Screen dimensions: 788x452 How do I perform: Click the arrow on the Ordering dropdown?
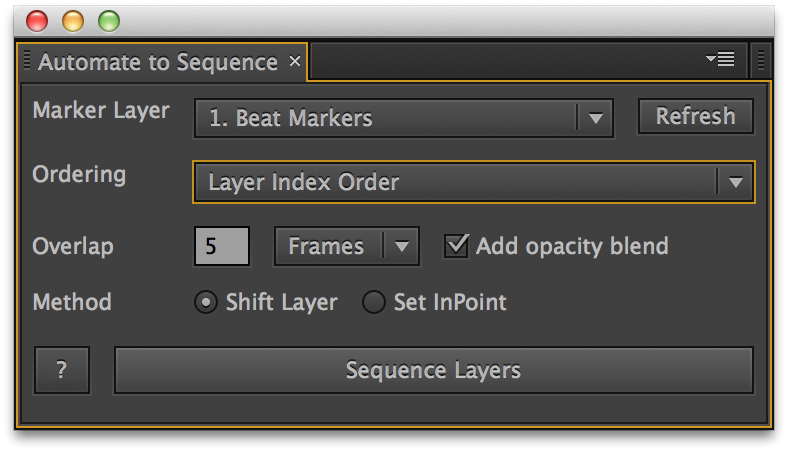coord(735,182)
